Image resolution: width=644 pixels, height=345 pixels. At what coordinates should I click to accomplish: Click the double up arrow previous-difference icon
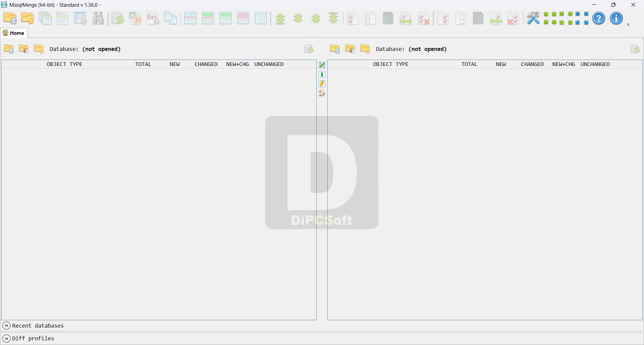coord(316,18)
